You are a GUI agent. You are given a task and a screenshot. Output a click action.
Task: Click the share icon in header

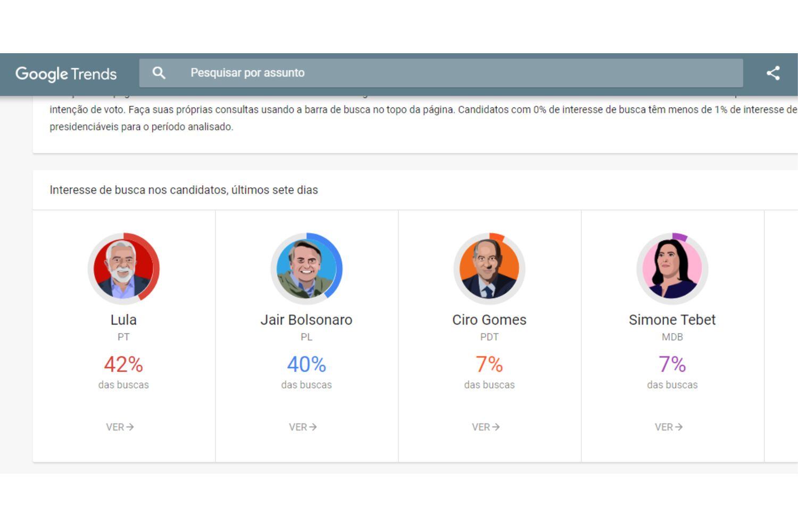tap(773, 73)
